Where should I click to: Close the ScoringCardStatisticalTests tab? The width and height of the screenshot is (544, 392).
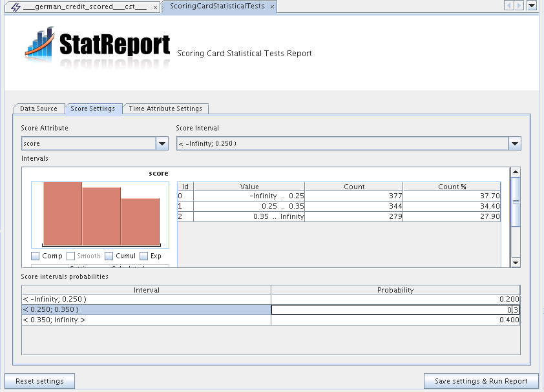click(x=273, y=6)
